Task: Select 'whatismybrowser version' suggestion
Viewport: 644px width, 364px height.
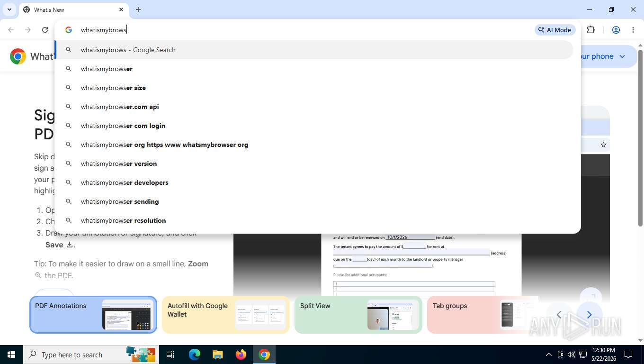Action: click(x=314, y=164)
